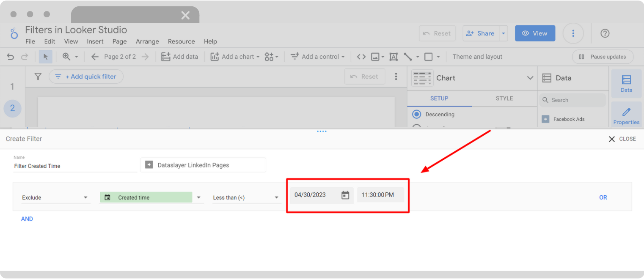Select the text box tool
Screen dimensions: 644x279
393,56
